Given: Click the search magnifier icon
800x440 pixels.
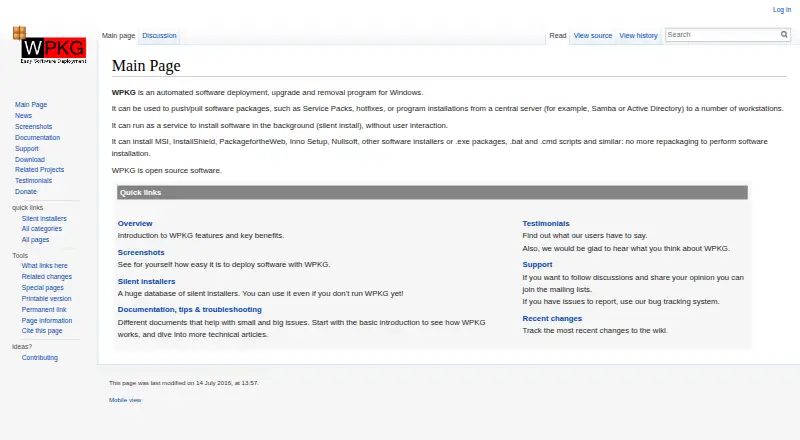Looking at the screenshot, I should click(784, 35).
